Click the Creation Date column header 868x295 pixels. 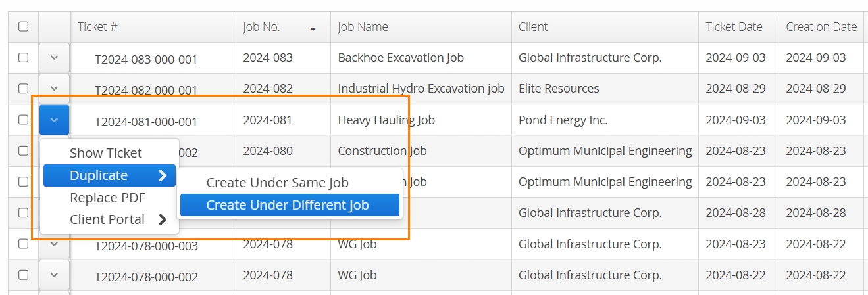821,27
